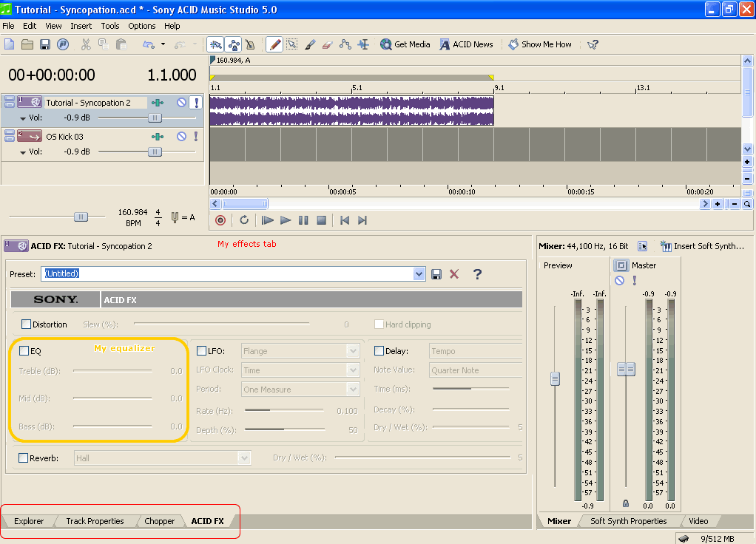The image size is (756, 544).
Task: Open the Tools menu
Action: point(110,26)
